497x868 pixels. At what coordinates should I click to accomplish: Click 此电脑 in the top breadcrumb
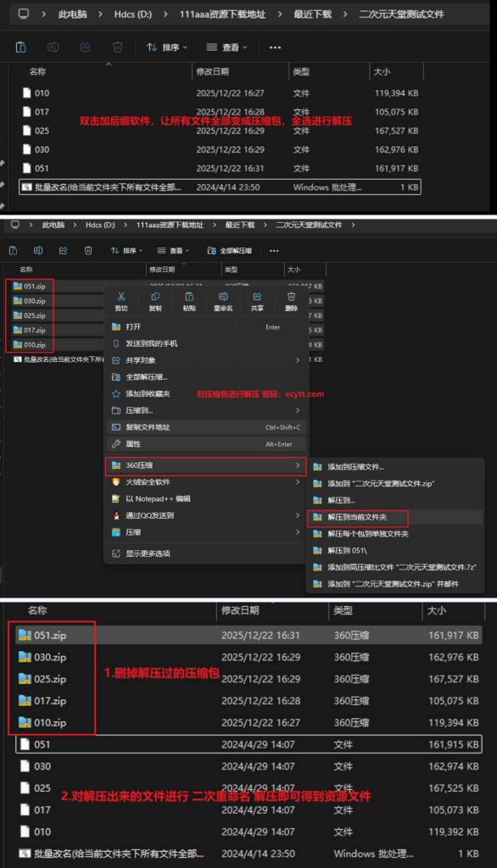[x=73, y=14]
